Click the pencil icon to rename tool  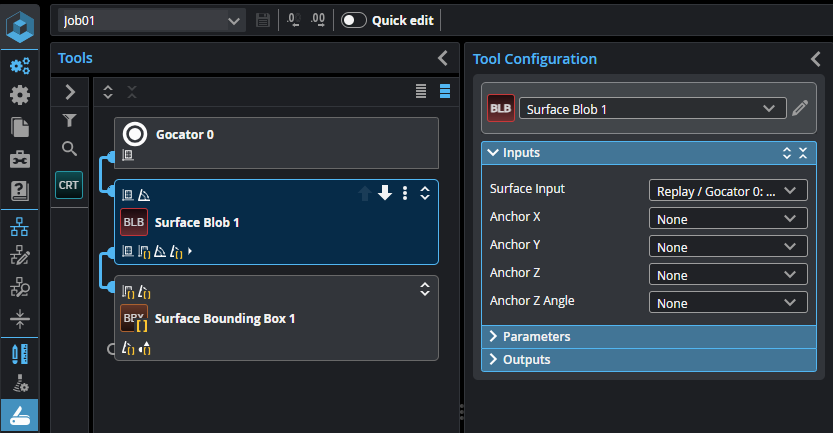point(799,108)
